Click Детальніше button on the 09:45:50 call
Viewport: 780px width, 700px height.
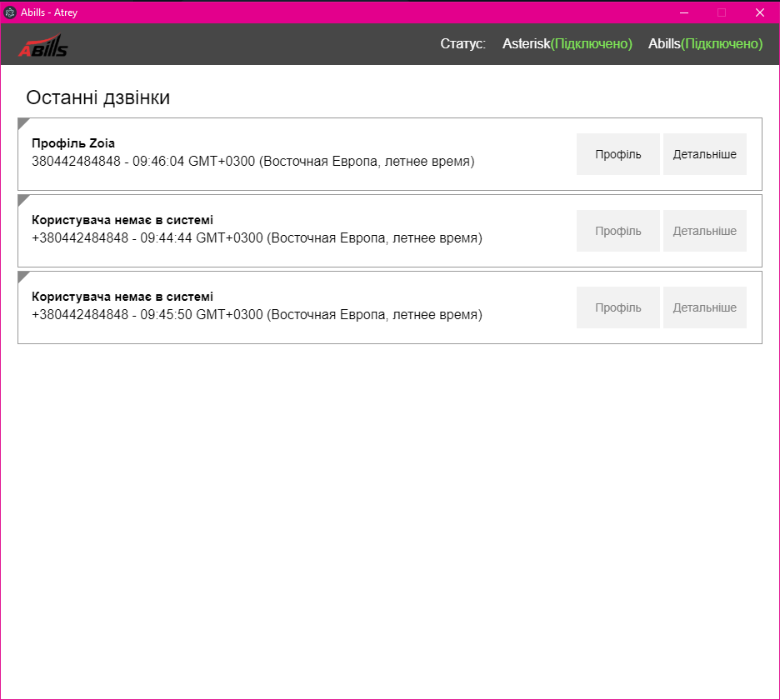pos(704,307)
